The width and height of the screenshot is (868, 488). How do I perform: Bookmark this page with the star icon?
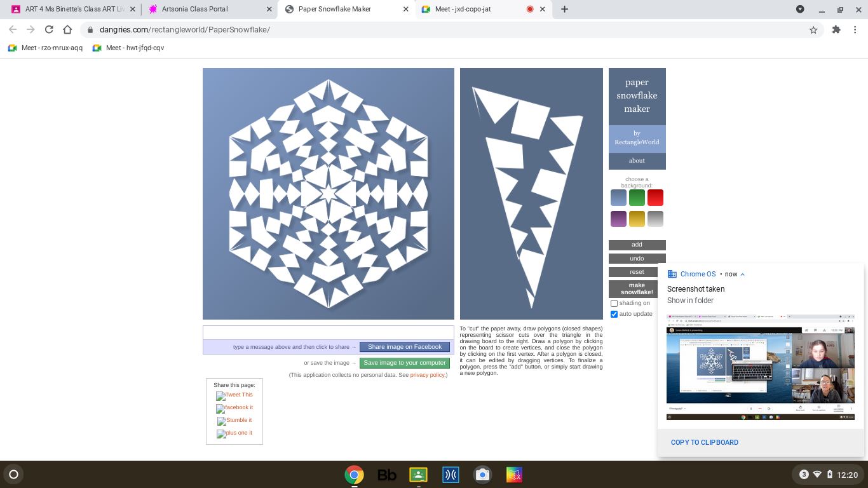(813, 30)
